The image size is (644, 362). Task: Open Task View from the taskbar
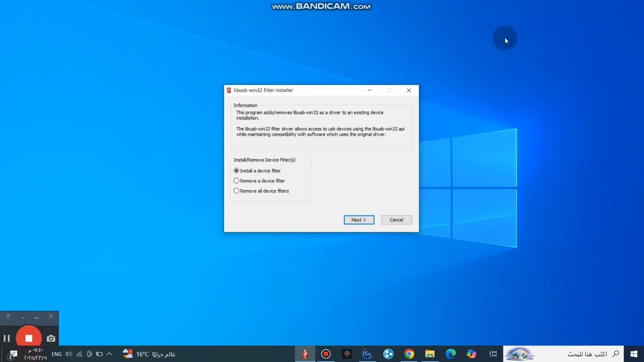(x=493, y=354)
